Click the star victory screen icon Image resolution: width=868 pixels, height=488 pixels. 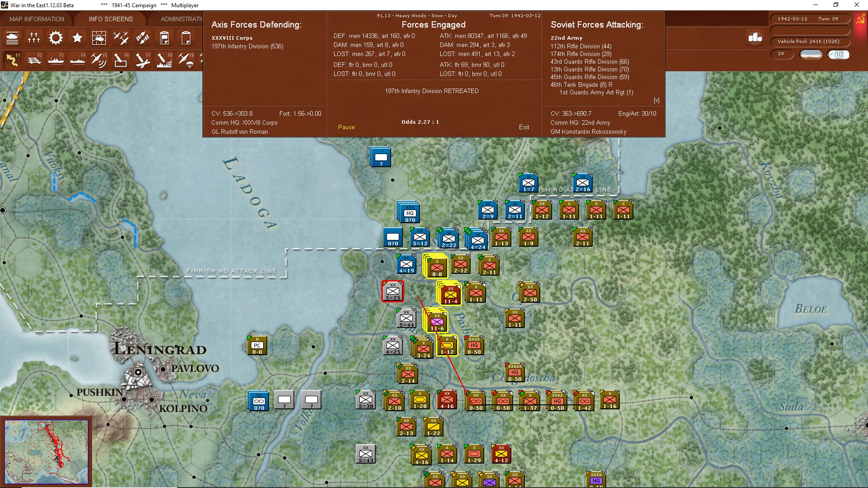[x=77, y=38]
